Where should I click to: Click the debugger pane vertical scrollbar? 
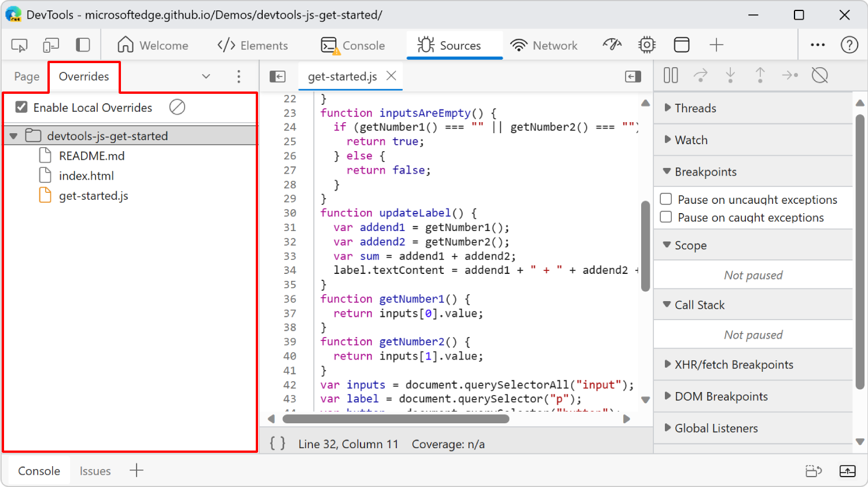pos(860,252)
